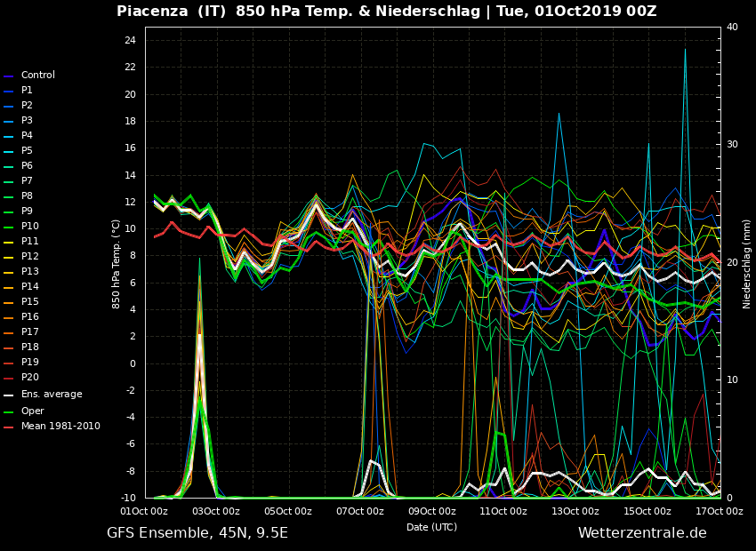Click the P10 legend entry

click(x=29, y=227)
